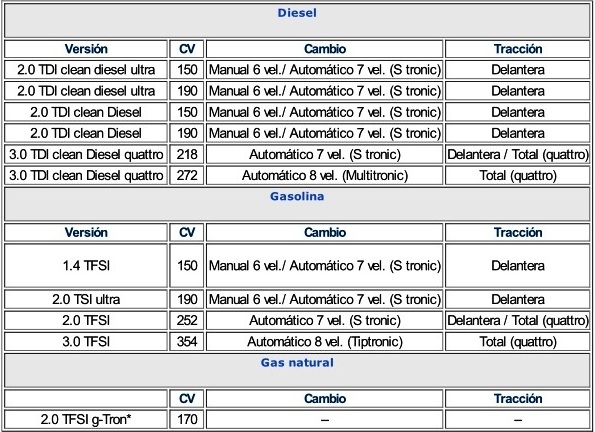595x432 pixels.
Task: Click the Gasolina section heading
Action: (297, 196)
